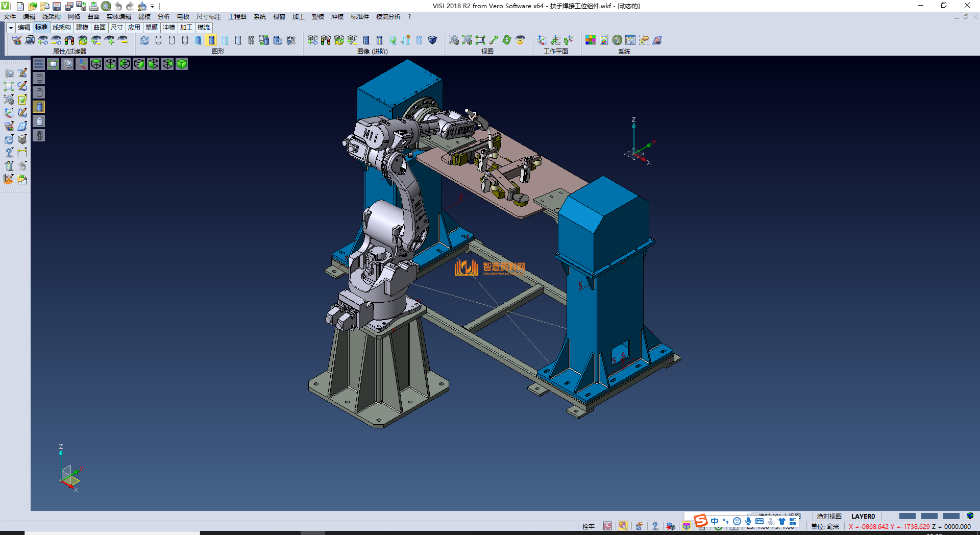Toggle the highlighted blue cylinder in left strip
The width and height of the screenshot is (980, 535).
(39, 107)
